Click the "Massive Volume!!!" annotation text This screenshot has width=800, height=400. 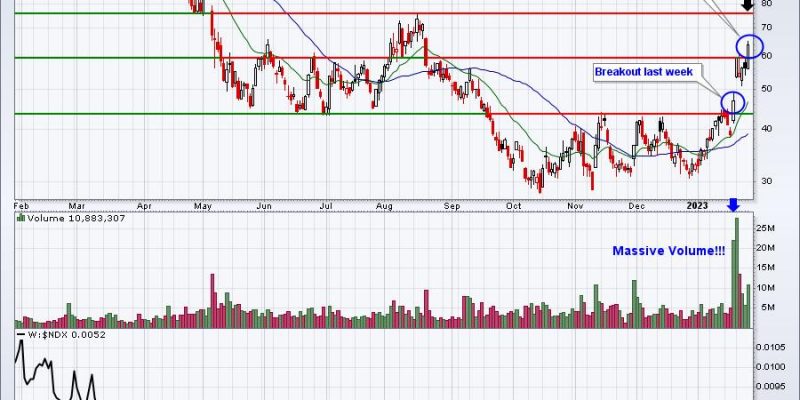(668, 251)
